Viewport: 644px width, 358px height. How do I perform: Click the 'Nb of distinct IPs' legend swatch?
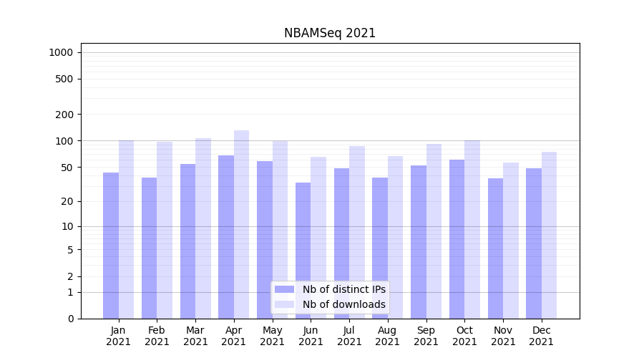(x=284, y=289)
